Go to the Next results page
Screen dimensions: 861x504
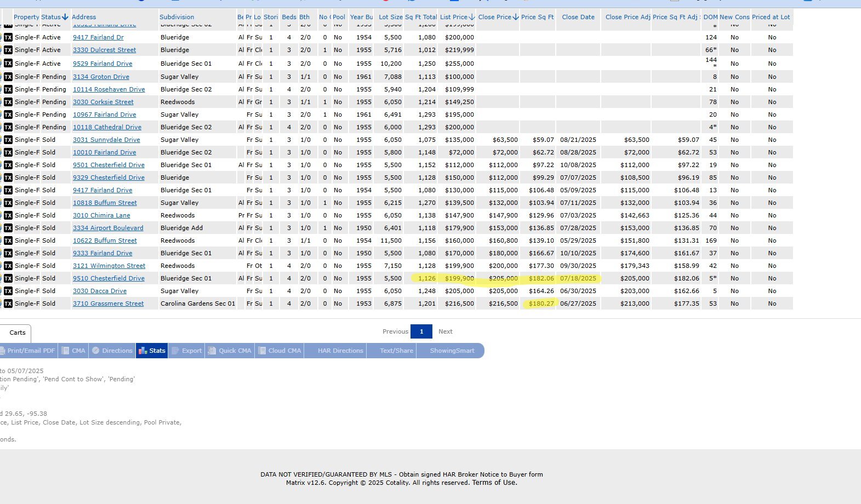tap(445, 331)
